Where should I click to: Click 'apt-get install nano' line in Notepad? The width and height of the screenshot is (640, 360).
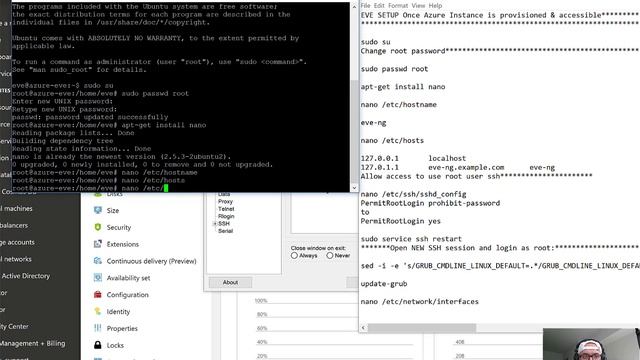click(403, 87)
